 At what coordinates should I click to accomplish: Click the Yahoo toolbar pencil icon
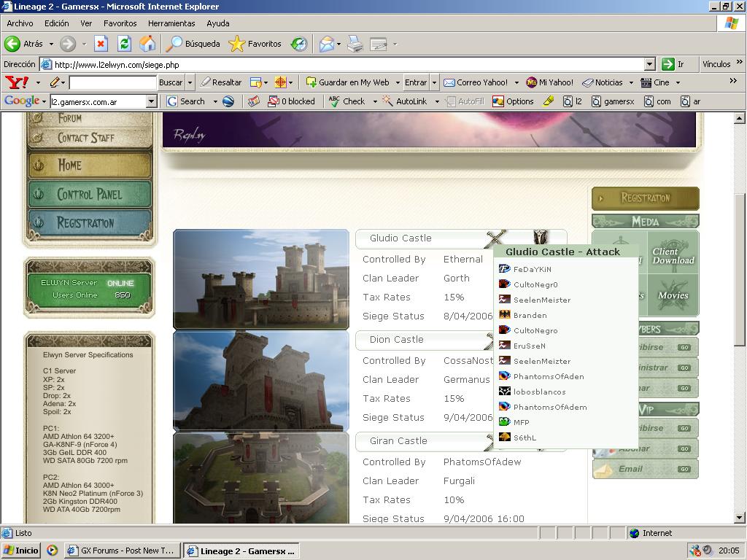[x=55, y=82]
